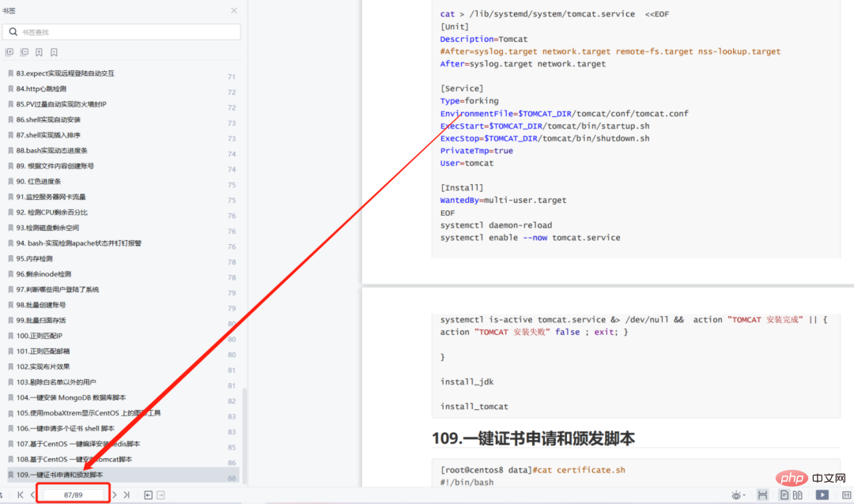Open bookmark 88.bash实现动态进度条
The height and width of the screenshot is (504, 854).
pos(51,150)
